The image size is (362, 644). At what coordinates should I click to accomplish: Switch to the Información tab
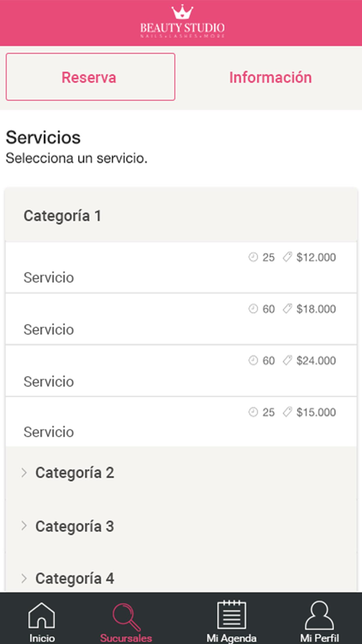270,77
